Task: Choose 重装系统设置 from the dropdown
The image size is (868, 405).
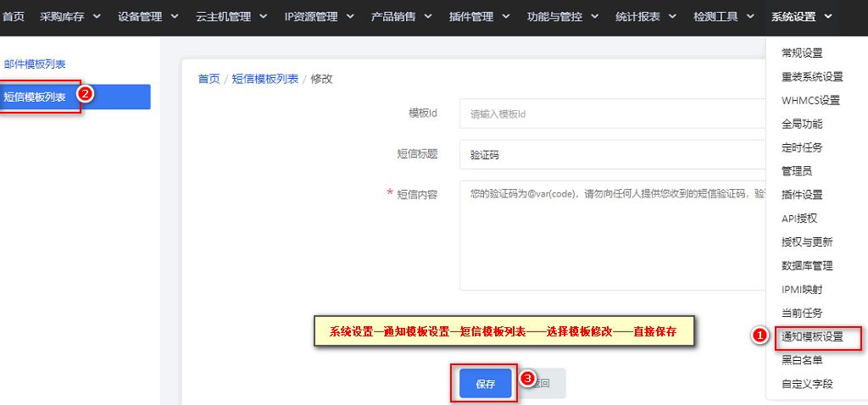Action: [812, 76]
